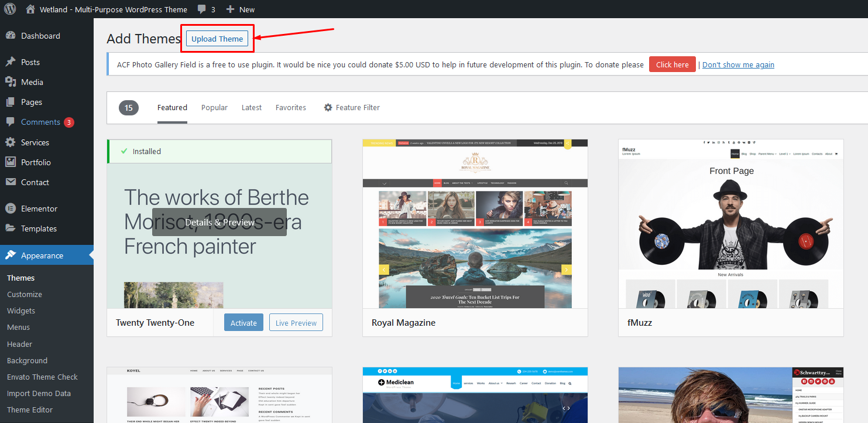Open the Widgets submenu item
868x423 pixels.
(x=21, y=311)
